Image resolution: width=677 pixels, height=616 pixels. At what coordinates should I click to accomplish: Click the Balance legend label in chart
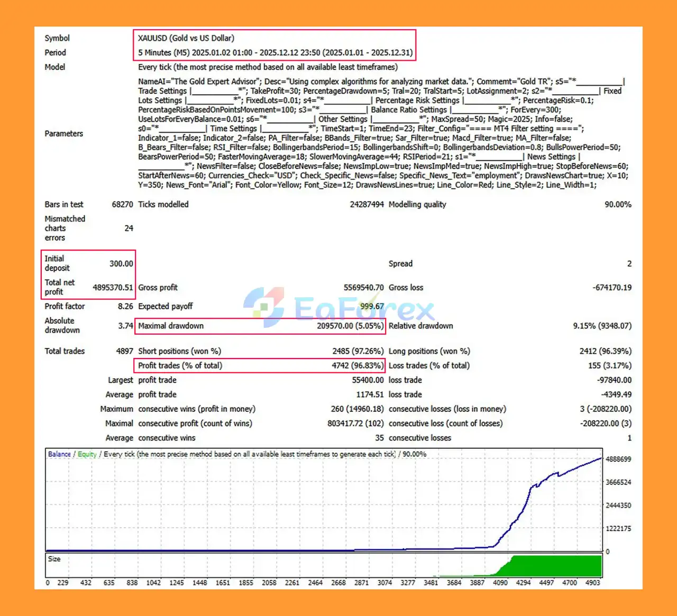coord(59,454)
